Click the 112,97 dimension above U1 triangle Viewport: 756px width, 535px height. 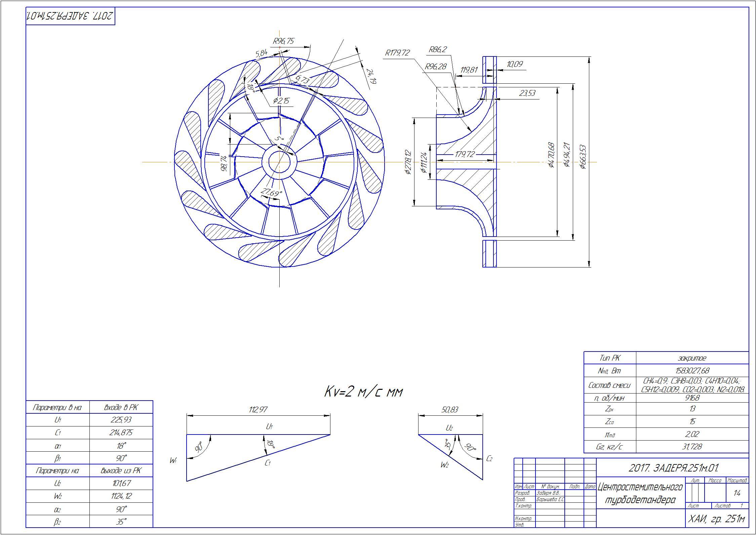tap(258, 409)
